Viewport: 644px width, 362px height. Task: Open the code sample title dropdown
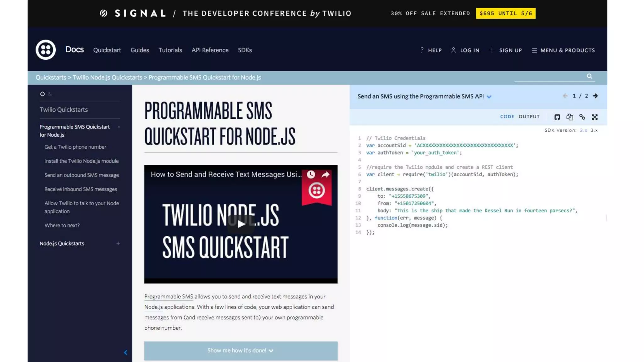[489, 97]
